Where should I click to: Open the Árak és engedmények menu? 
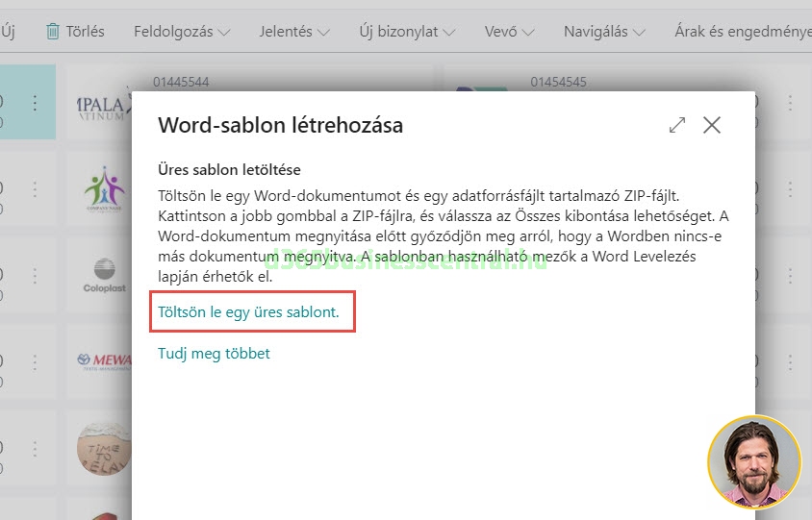pyautogui.click(x=741, y=32)
